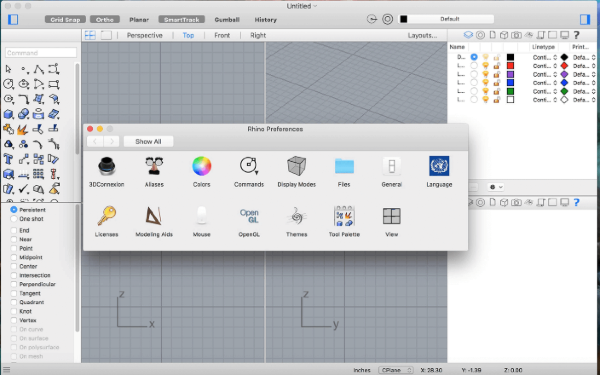Select the Polyline tool in the palette
Screen dimensions: 600x375
coord(39,69)
